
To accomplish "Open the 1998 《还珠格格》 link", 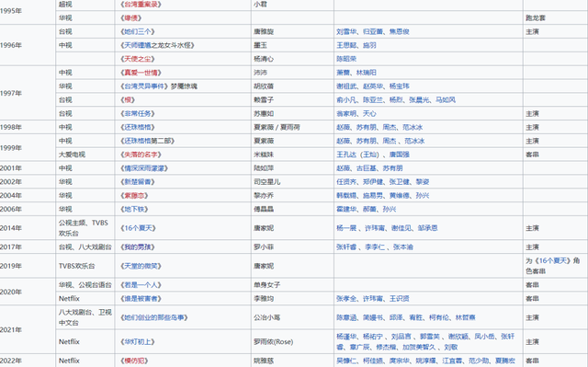I will pyautogui.click(x=137, y=127).
